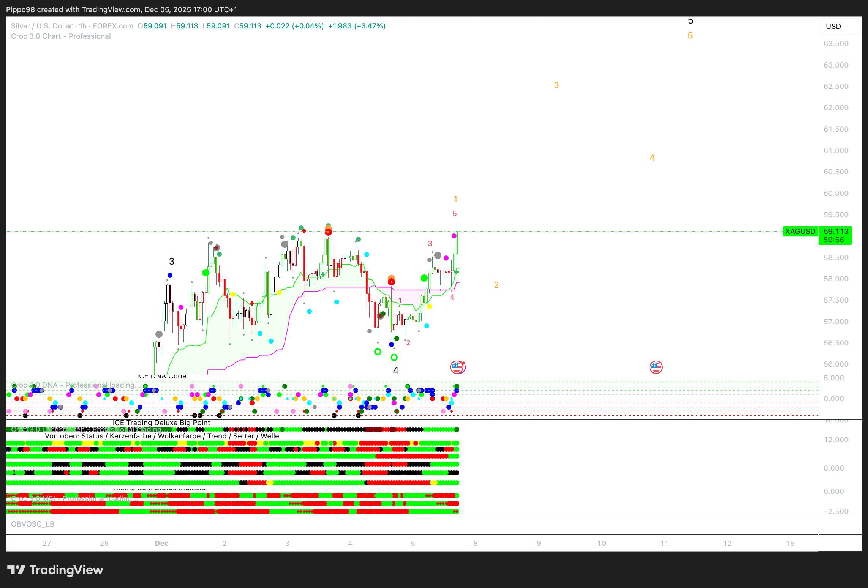Viewport: 868px width, 588px height.
Task: Click the Silver / U.S. Dollar symbol title
Action: pyautogui.click(x=42, y=26)
